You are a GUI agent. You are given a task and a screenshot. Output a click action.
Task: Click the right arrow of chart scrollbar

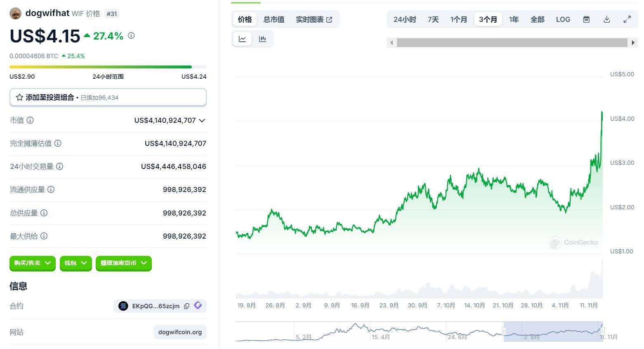(x=634, y=42)
